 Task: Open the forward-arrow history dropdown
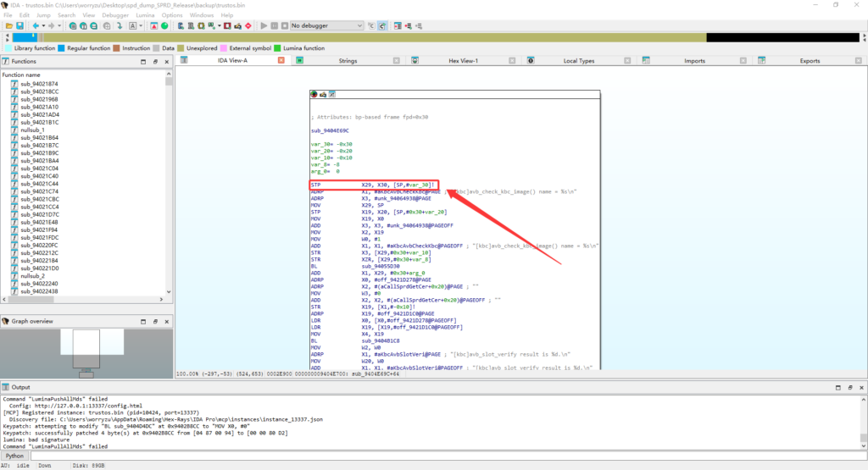point(59,25)
